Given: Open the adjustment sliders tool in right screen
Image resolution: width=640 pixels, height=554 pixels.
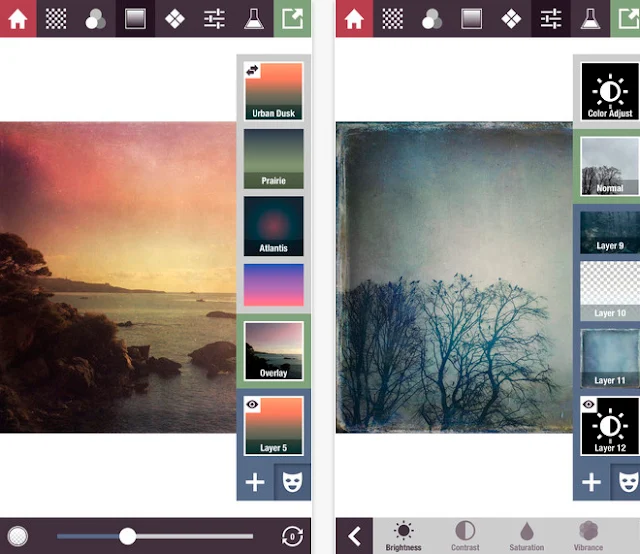Looking at the screenshot, I should pyautogui.click(x=551, y=18).
